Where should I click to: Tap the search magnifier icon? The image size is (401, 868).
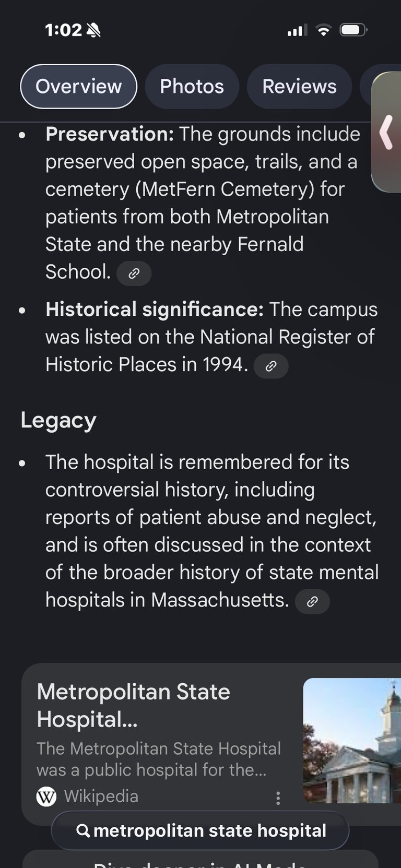point(83,830)
